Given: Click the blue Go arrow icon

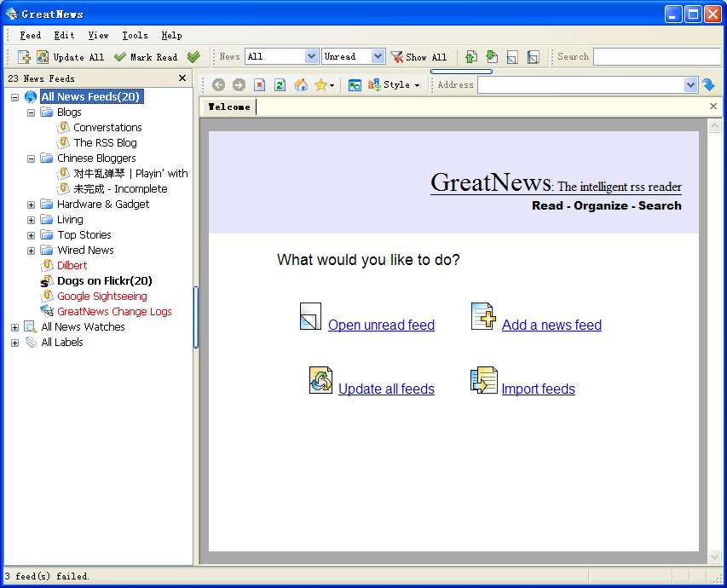Looking at the screenshot, I should pos(708,85).
